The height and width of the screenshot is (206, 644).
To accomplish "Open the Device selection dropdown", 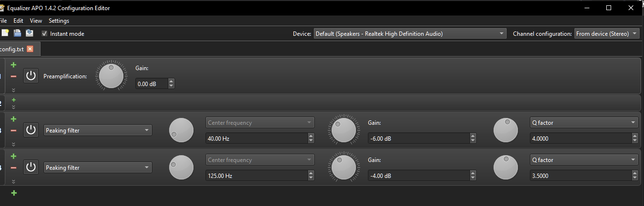I will pyautogui.click(x=410, y=34).
